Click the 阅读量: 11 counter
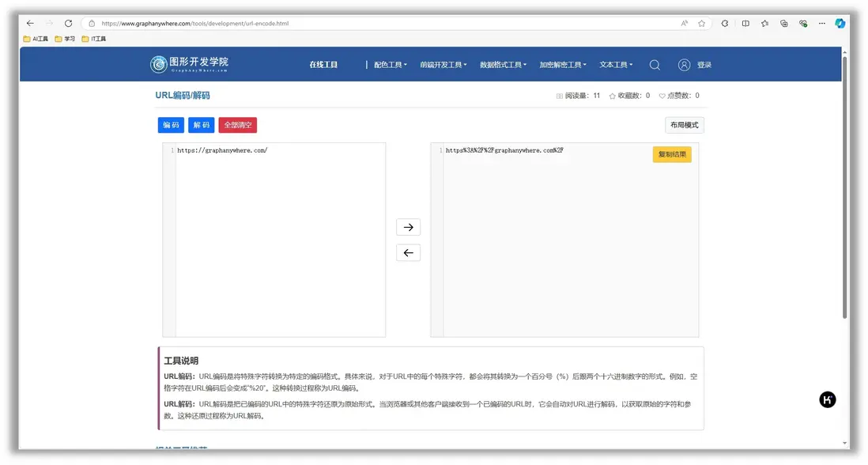 point(579,96)
